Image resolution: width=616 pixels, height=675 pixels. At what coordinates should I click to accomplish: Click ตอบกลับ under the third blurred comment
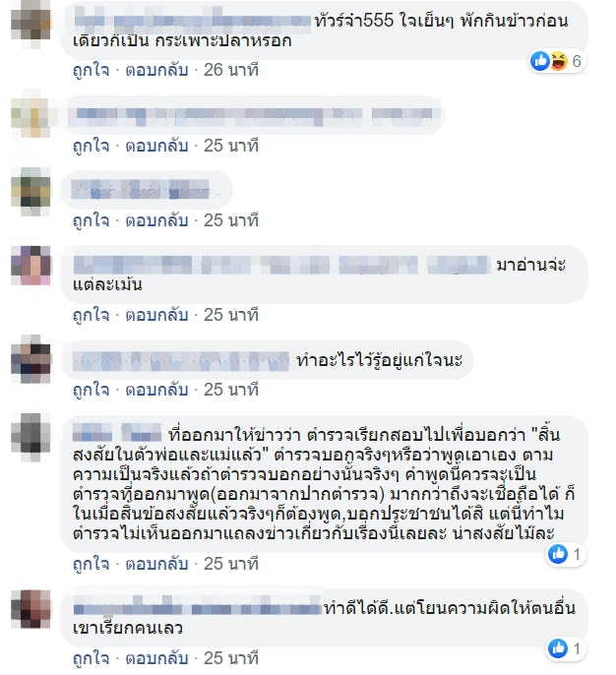156,220
